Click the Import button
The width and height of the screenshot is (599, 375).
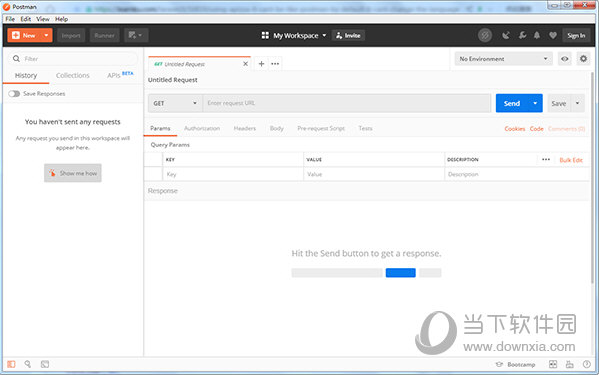click(71, 36)
